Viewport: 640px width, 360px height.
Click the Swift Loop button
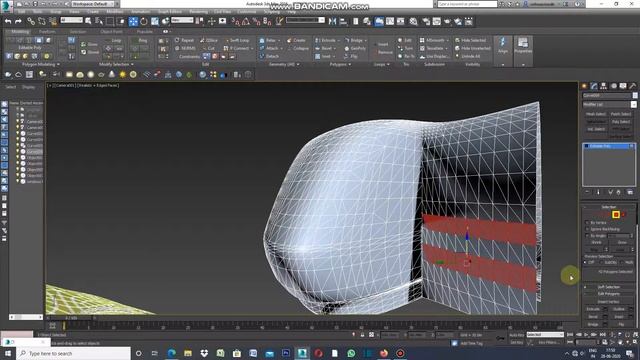[237, 40]
